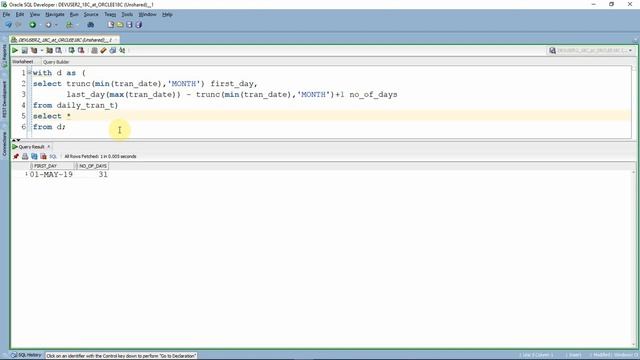Click the Commit icon
Viewport: 640px width, 360px height.
(71, 51)
